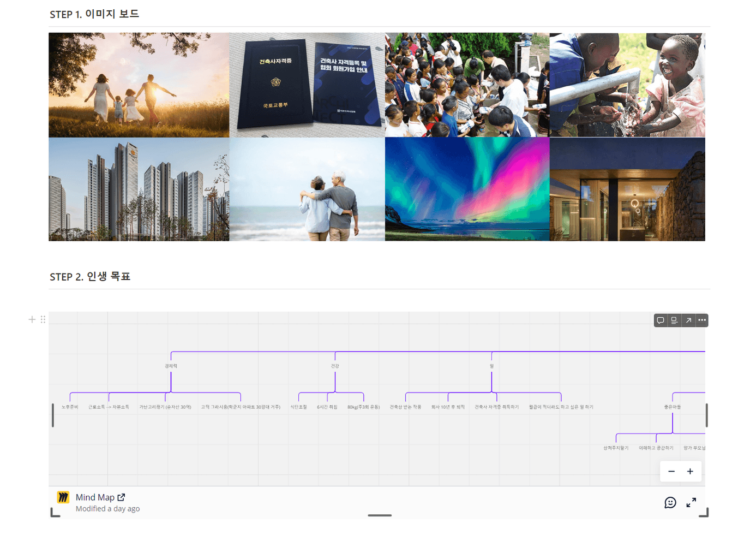Select the 회사 10년 후 퇴직 node
The image size is (756, 547).
(x=448, y=407)
